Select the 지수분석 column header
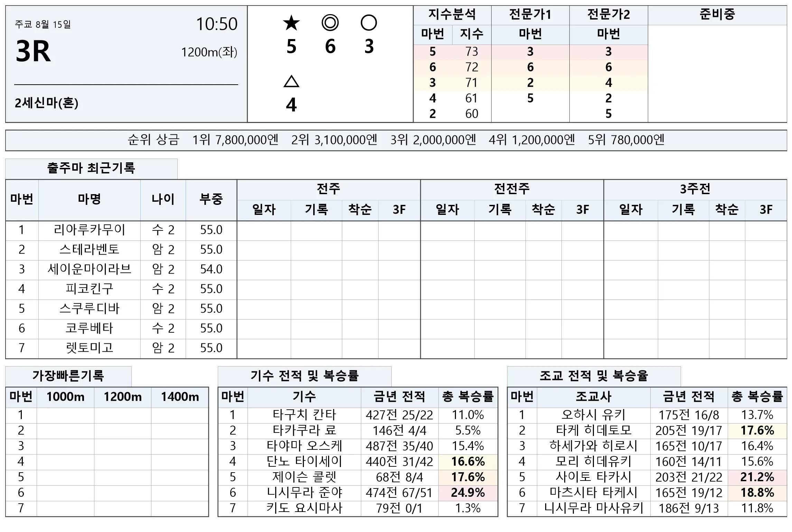This screenshot has height=532, width=792. (x=452, y=15)
